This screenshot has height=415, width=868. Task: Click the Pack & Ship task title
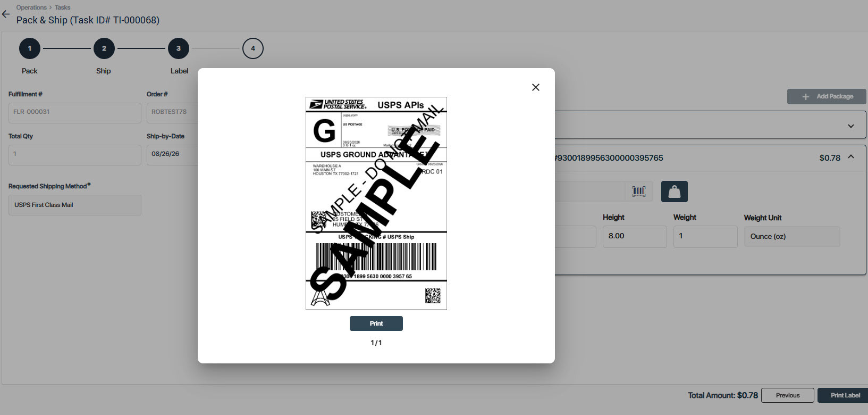click(x=88, y=20)
